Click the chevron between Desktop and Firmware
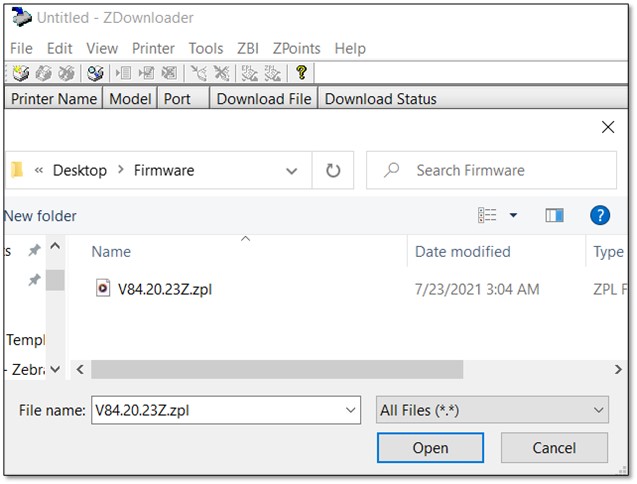Image resolution: width=637 pixels, height=484 pixels. 121,170
